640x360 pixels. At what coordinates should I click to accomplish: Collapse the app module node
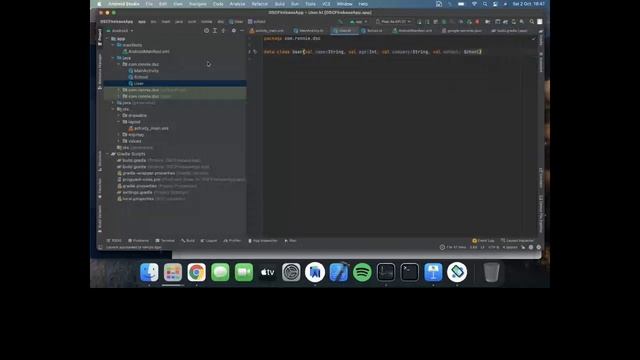coord(108,39)
